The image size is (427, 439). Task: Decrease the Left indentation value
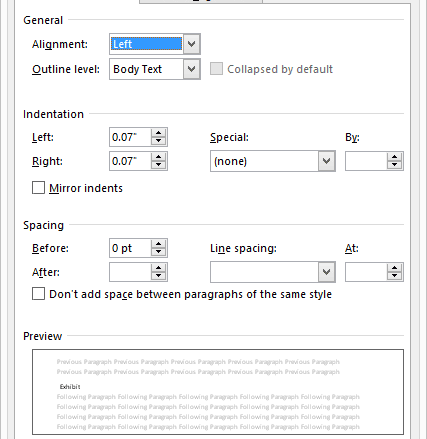(x=159, y=141)
